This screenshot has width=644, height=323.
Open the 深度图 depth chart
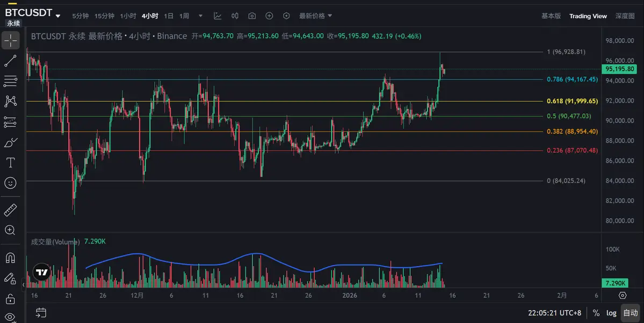click(625, 16)
